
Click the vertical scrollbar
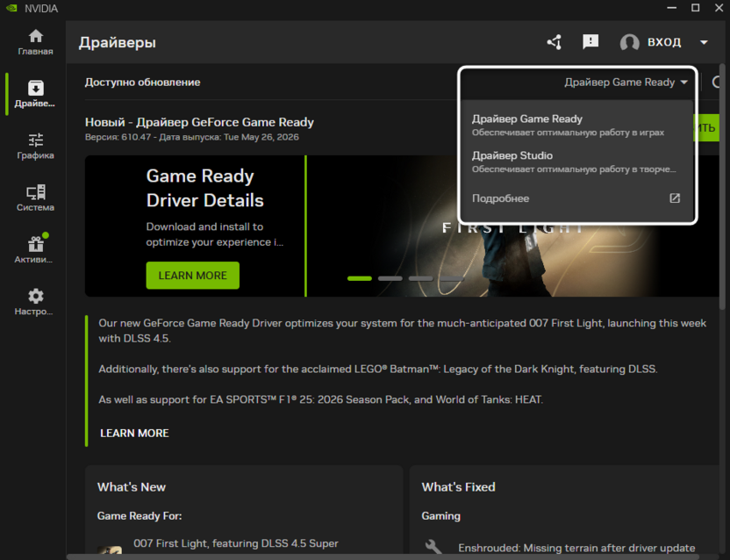(722, 185)
